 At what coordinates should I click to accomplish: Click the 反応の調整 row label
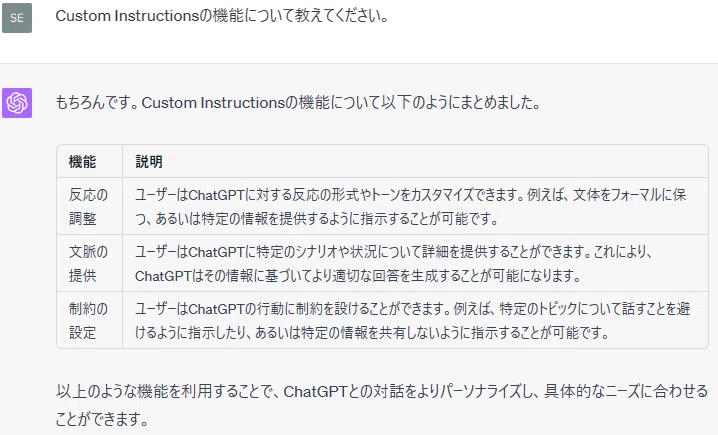tap(88, 207)
